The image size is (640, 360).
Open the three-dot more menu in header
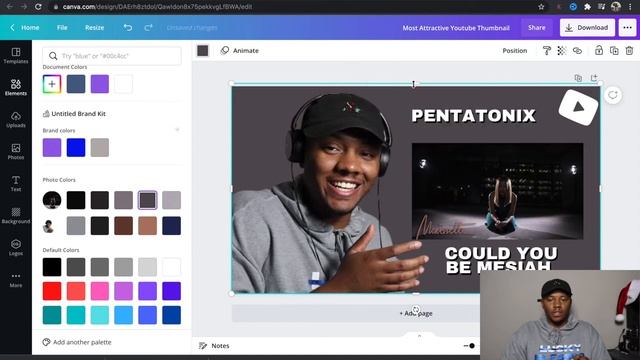(x=627, y=28)
